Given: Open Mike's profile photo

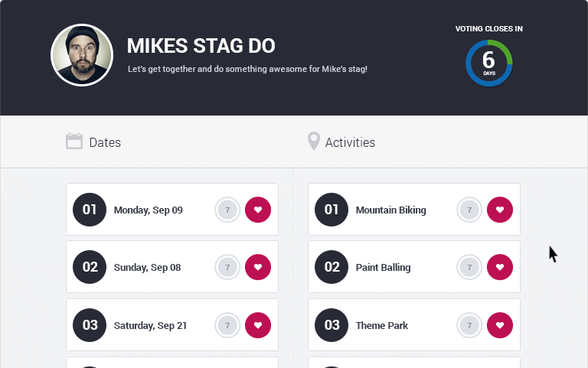Looking at the screenshot, I should pyautogui.click(x=82, y=55).
